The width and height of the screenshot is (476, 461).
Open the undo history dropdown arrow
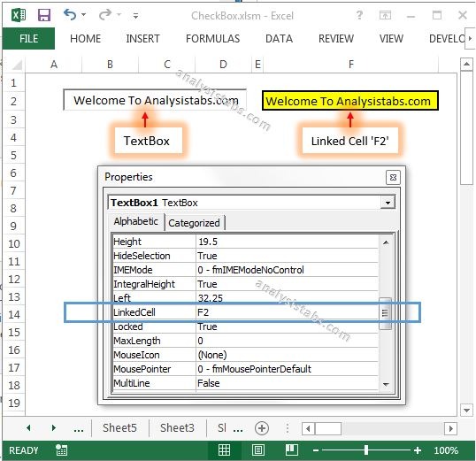pos(83,14)
